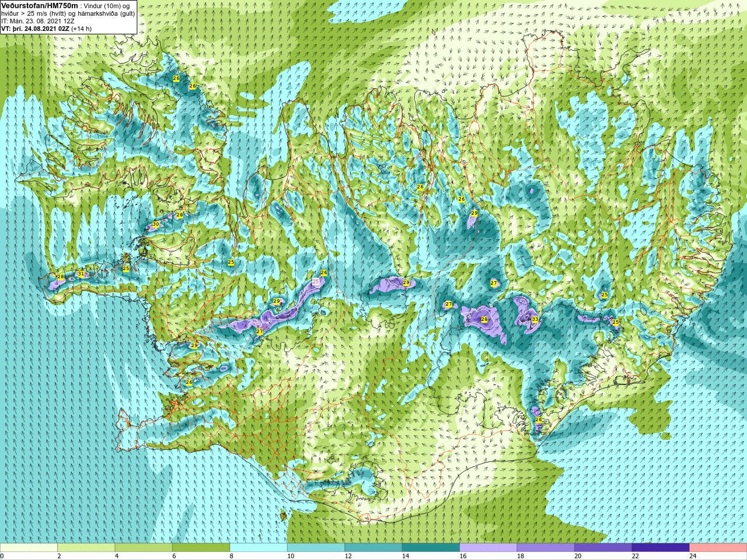The height and width of the screenshot is (560, 747).
Task: Click the Veðurstofan/HM750m title text
Action: pyautogui.click(x=39, y=5)
